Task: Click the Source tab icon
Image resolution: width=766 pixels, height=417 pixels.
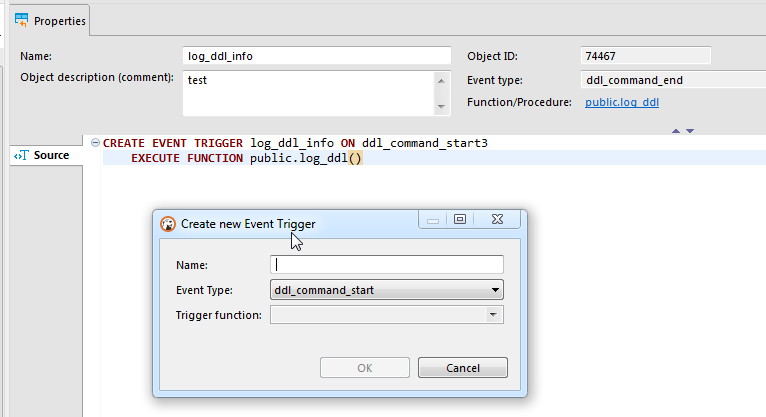Action: click(x=21, y=155)
